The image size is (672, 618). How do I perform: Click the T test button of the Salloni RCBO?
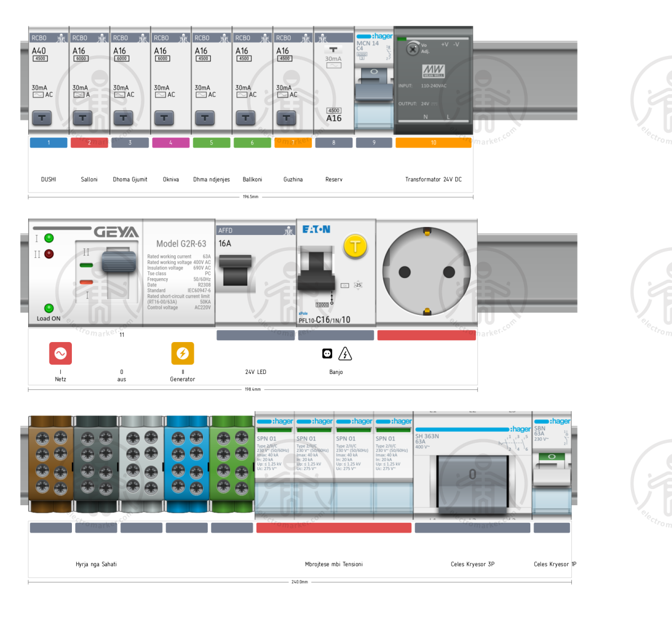pos(83,118)
